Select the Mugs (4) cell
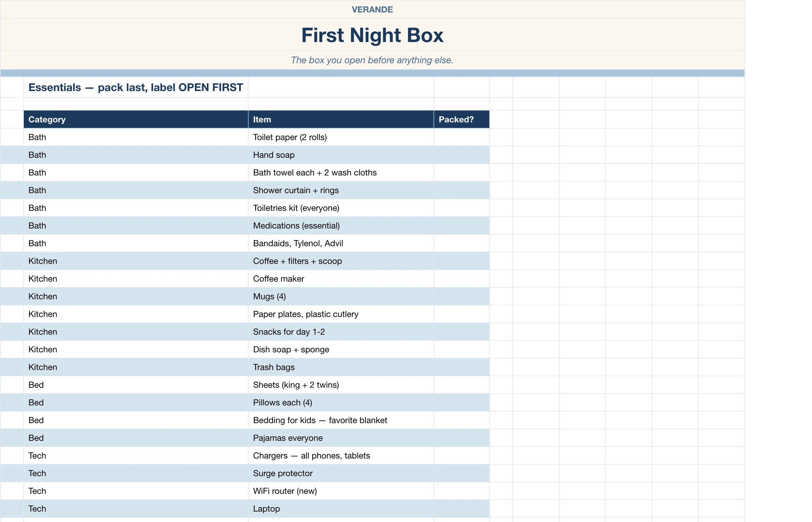 341,296
